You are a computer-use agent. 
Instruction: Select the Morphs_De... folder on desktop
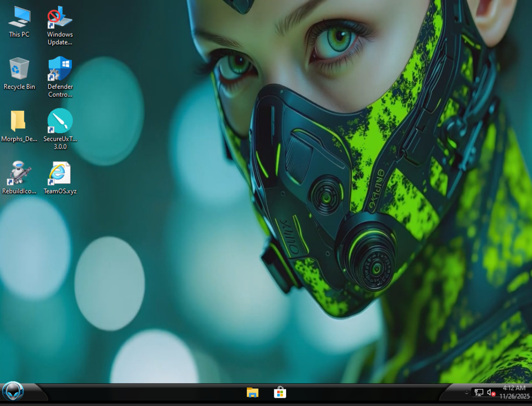[19, 126]
